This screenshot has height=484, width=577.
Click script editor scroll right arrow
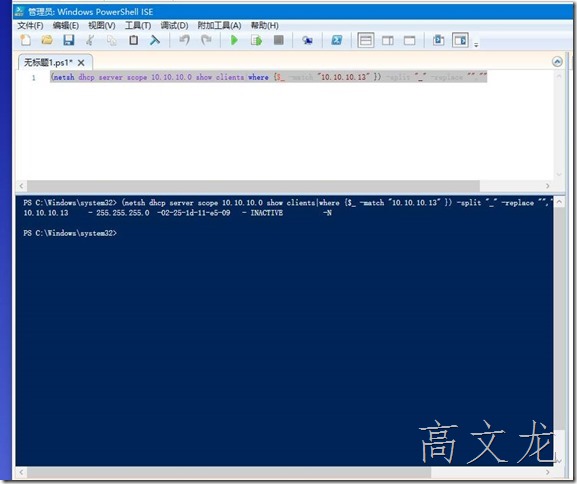[x=548, y=186]
